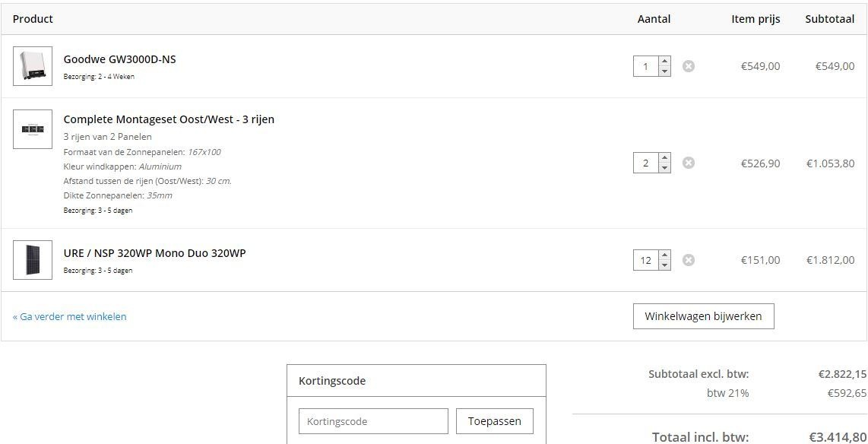Open Goodwe inverter product thumbnail
This screenshot has height=444, width=868.
33,66
